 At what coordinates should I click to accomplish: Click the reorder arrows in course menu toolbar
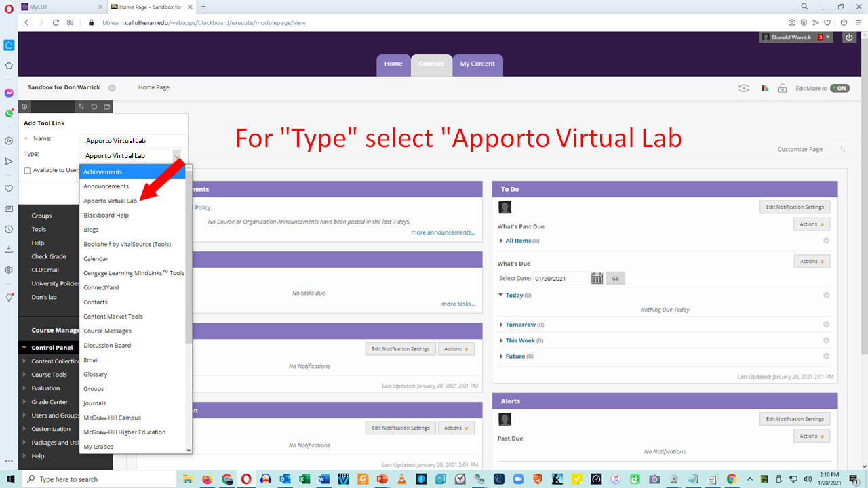coord(81,106)
